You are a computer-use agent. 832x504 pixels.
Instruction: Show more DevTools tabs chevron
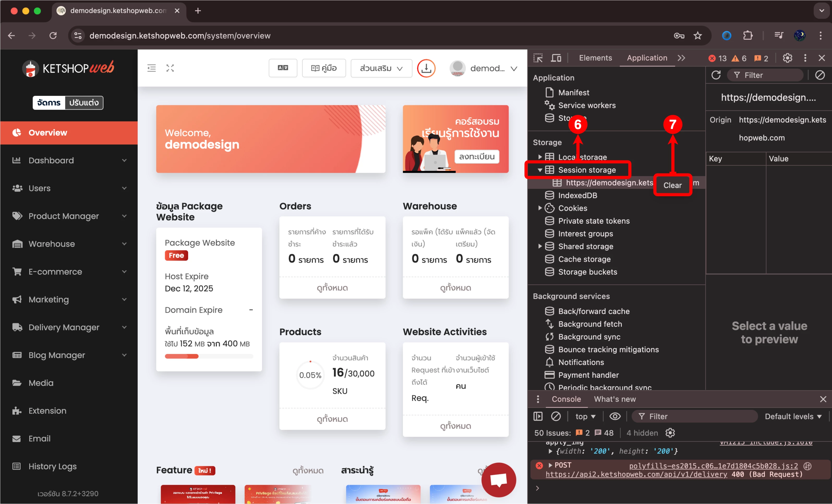pyautogui.click(x=682, y=58)
